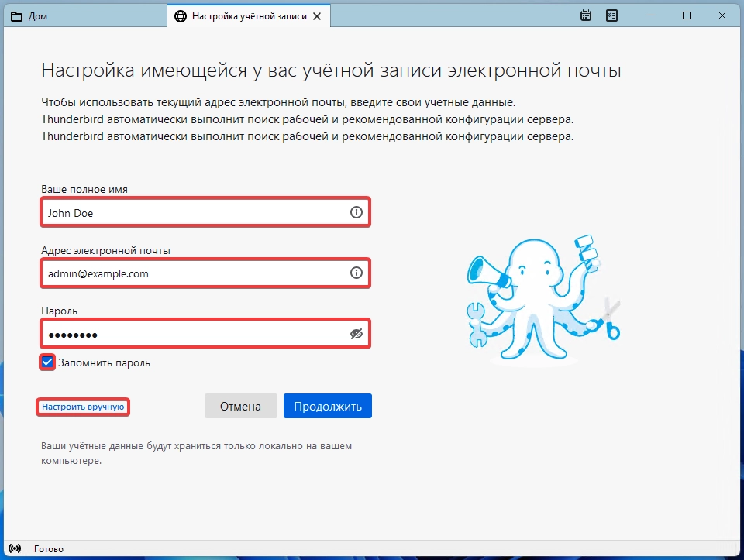Click the Отмена button
Image resolution: width=744 pixels, height=560 pixels.
click(240, 407)
